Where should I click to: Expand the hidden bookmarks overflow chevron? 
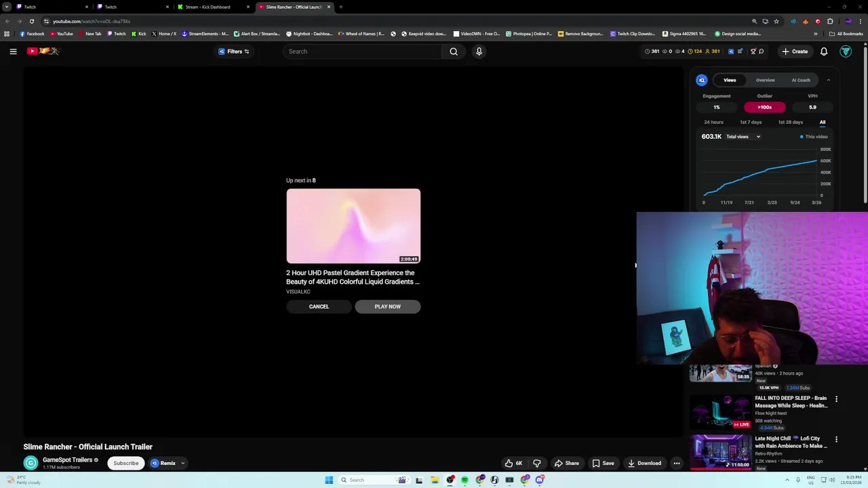(x=816, y=34)
